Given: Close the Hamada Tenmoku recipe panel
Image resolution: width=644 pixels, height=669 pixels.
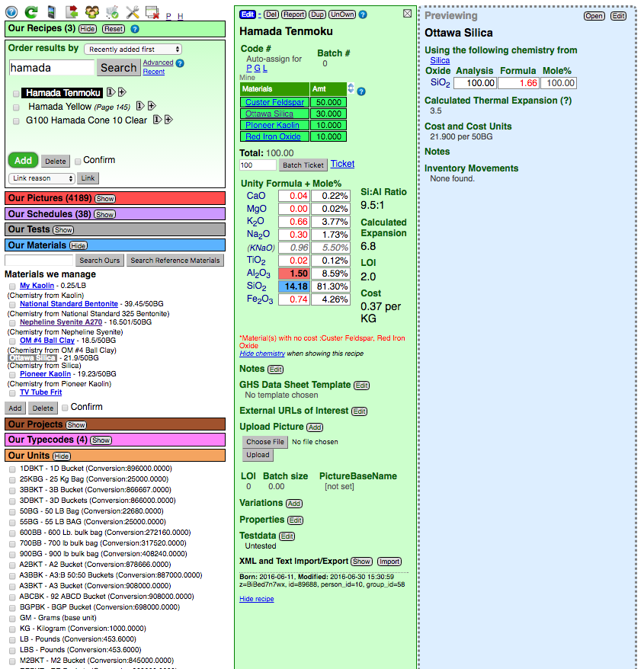Looking at the screenshot, I should coord(408,14).
